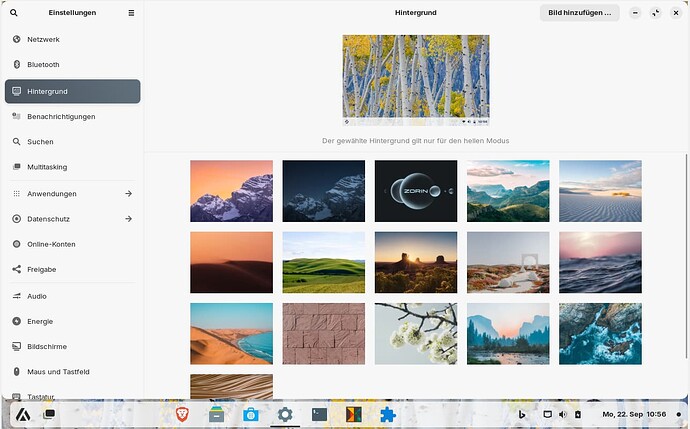Select the brick wall wallpaper

pyautogui.click(x=323, y=334)
